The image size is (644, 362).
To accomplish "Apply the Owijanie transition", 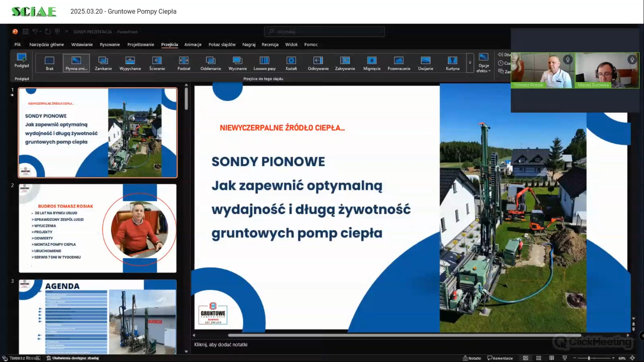I will (426, 63).
